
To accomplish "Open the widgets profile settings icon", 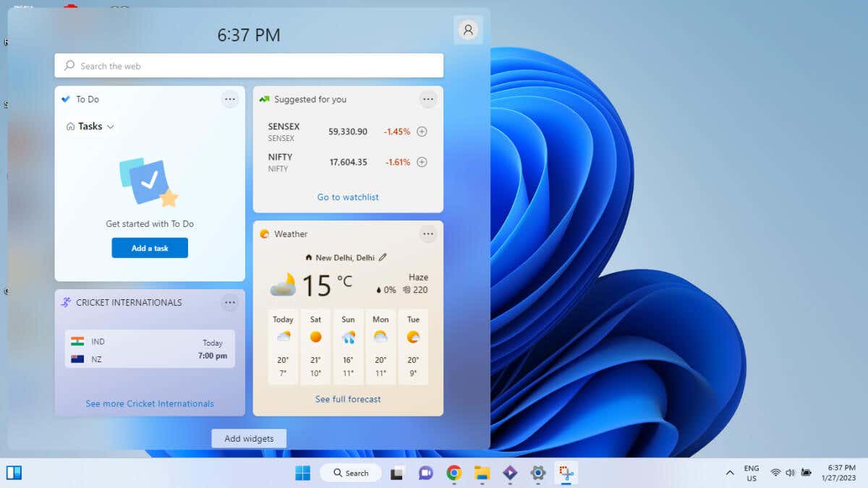I will pyautogui.click(x=468, y=30).
